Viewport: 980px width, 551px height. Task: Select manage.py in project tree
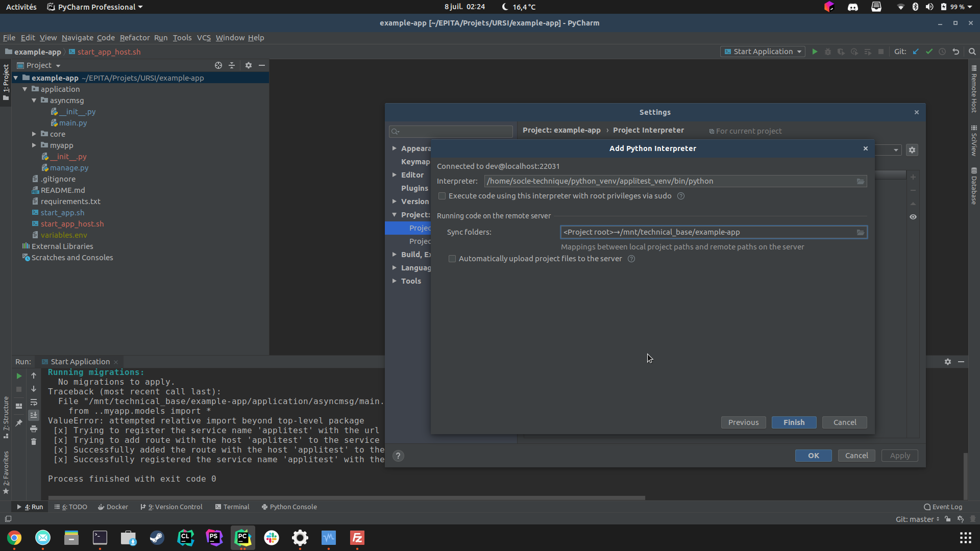(x=69, y=168)
